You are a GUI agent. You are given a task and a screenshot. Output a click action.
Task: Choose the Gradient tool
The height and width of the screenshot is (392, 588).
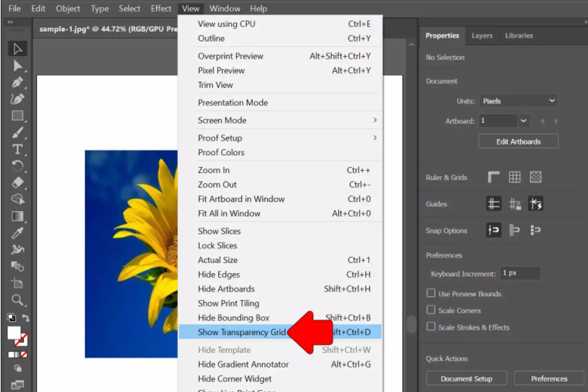tap(17, 216)
